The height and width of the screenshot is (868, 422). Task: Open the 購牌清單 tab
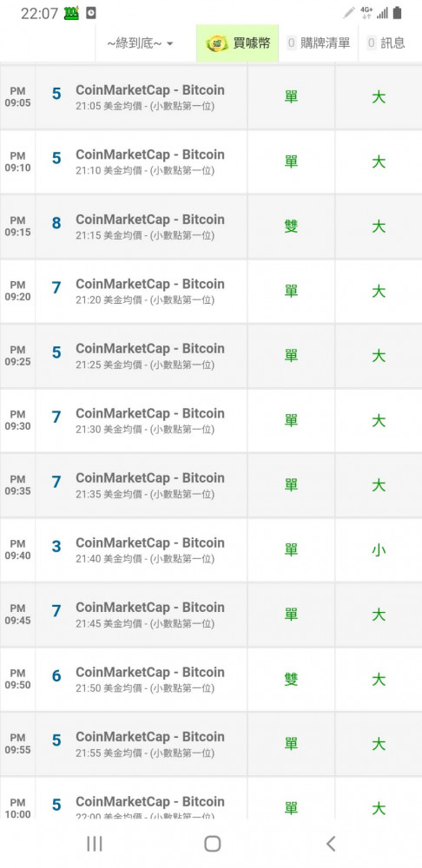coord(319,43)
